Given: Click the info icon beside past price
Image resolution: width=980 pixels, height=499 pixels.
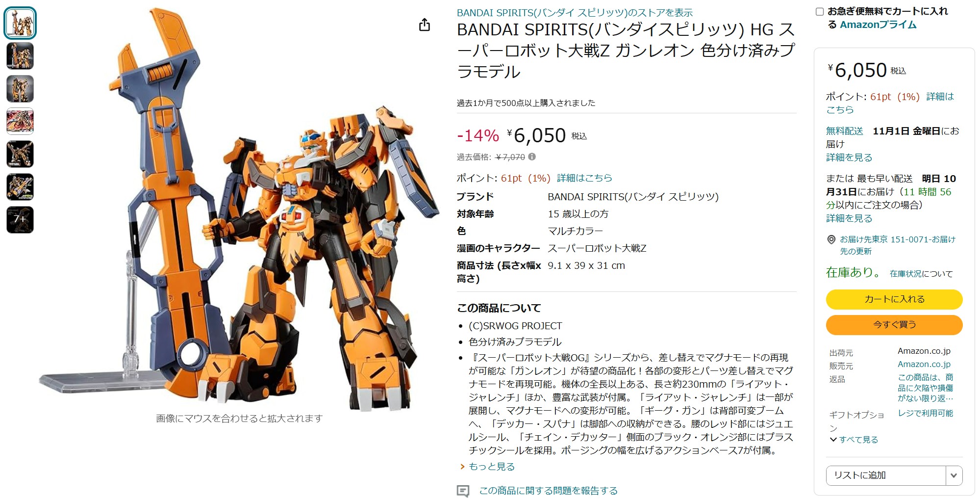Looking at the screenshot, I should pyautogui.click(x=532, y=157).
